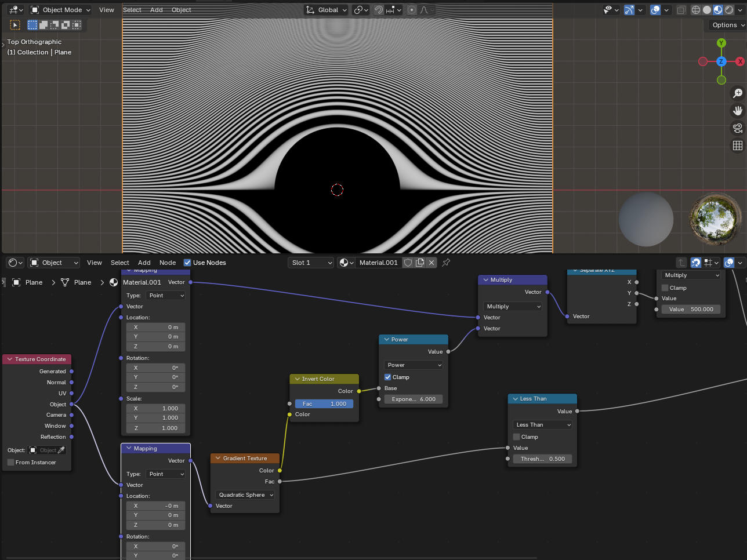The height and width of the screenshot is (560, 747).
Task: Toggle the snapping magnet icon
Action: (379, 10)
